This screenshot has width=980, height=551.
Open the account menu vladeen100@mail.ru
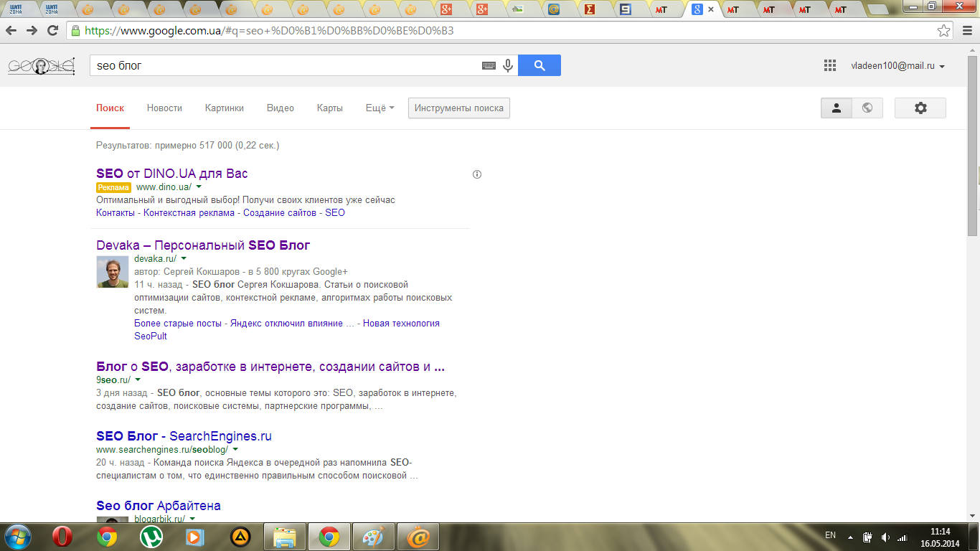click(897, 66)
